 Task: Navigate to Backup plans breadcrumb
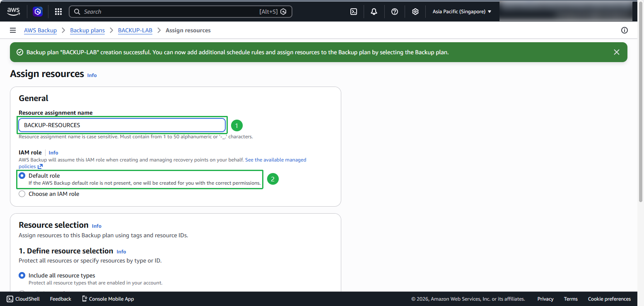[x=87, y=30]
